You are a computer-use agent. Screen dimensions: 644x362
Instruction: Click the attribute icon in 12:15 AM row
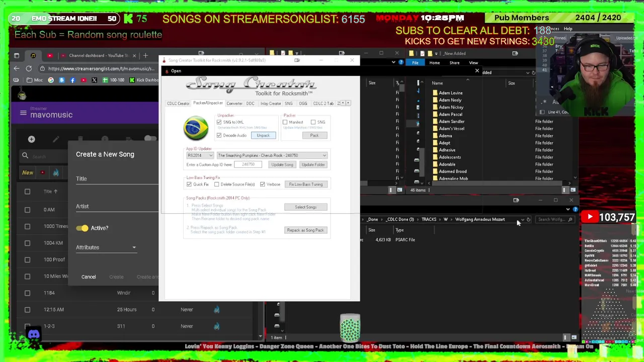pos(216,310)
